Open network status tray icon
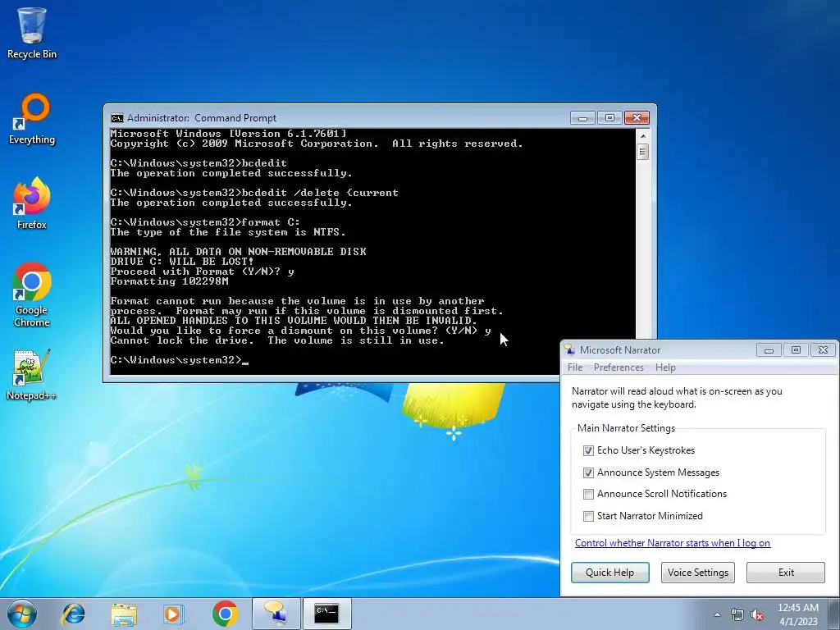 (737, 615)
